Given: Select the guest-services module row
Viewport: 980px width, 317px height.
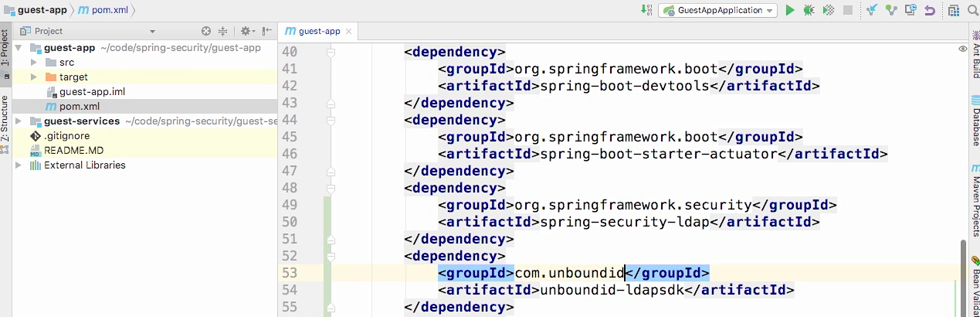Looking at the screenshot, I should click(x=144, y=121).
